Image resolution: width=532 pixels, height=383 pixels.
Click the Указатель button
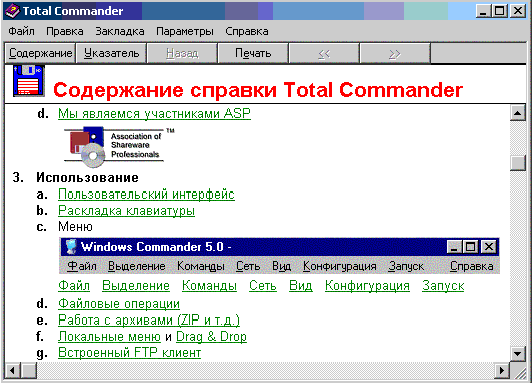tap(112, 53)
